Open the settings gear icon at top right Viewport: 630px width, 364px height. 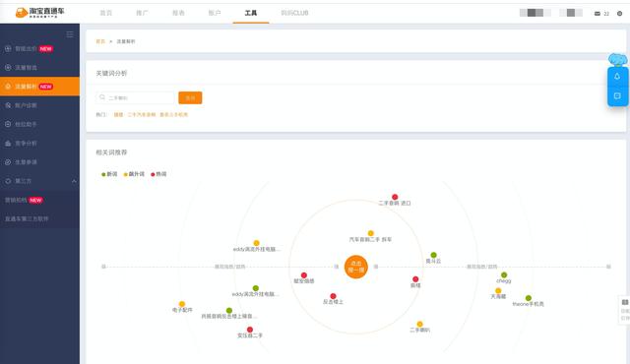pyautogui.click(x=619, y=13)
